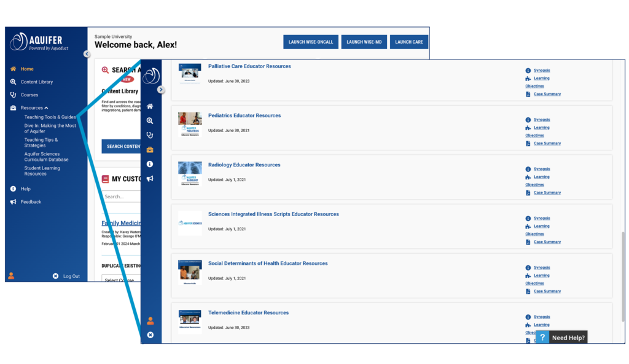Open Case Summary for Social Determinants of Health
Image resolution: width=629 pixels, height=364 pixels.
tap(547, 292)
